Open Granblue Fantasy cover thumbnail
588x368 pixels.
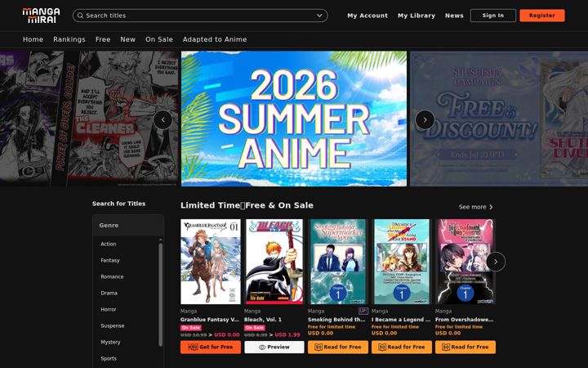coord(211,262)
